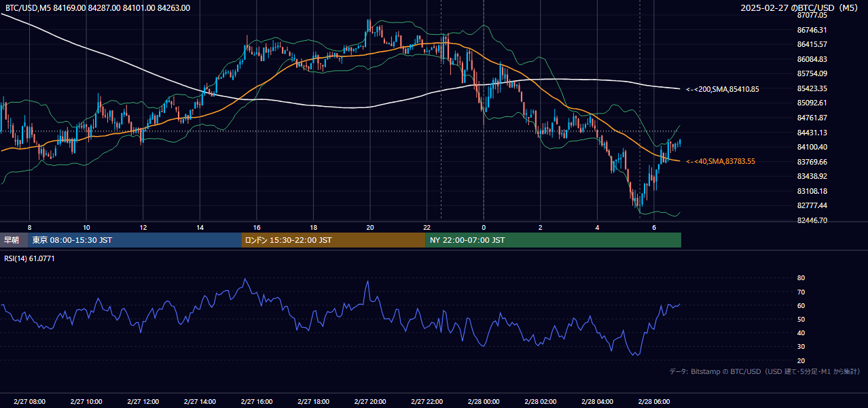The width and height of the screenshot is (868, 408).
Task: Click price axis value 85092.61
Action: click(812, 103)
